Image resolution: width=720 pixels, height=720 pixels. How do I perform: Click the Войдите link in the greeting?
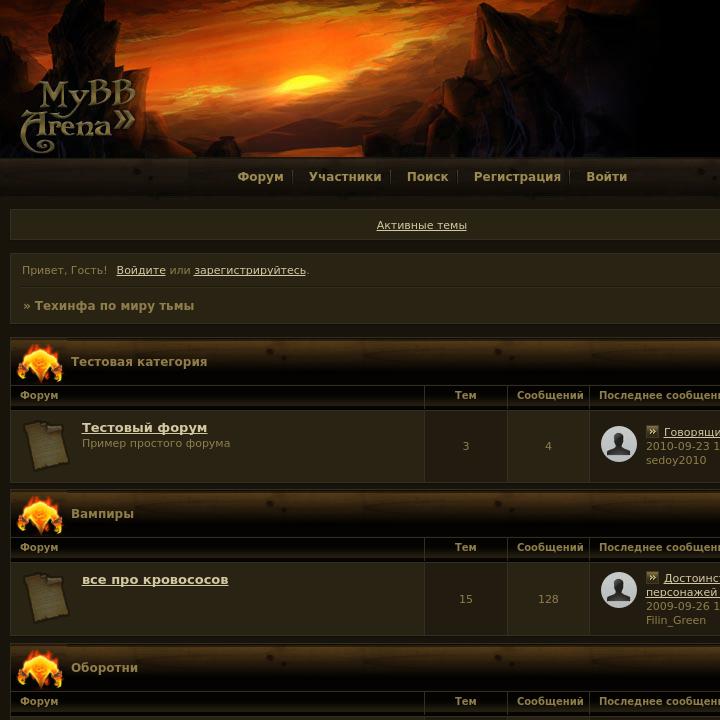tap(141, 270)
